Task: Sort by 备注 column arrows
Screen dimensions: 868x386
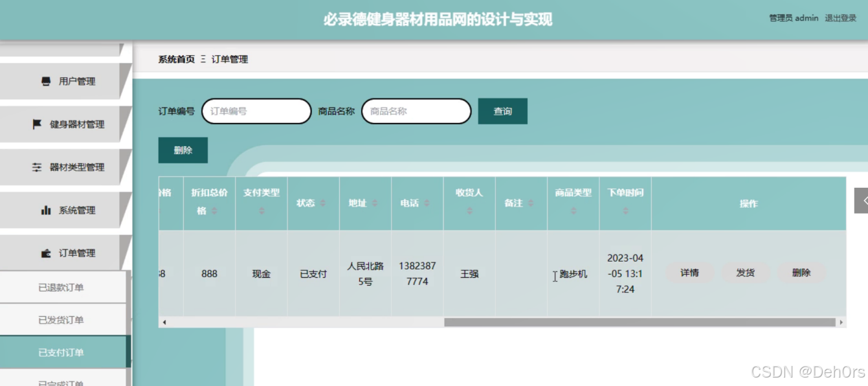Action: point(531,203)
